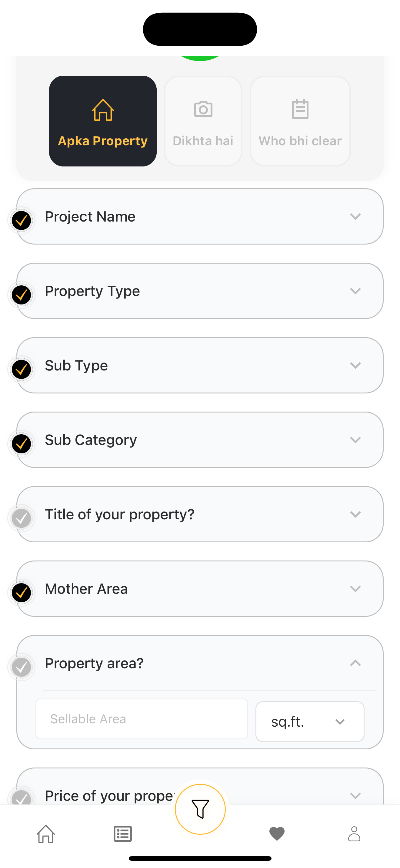Open the home icon in bottom bar
The height and width of the screenshot is (868, 400).
click(46, 834)
